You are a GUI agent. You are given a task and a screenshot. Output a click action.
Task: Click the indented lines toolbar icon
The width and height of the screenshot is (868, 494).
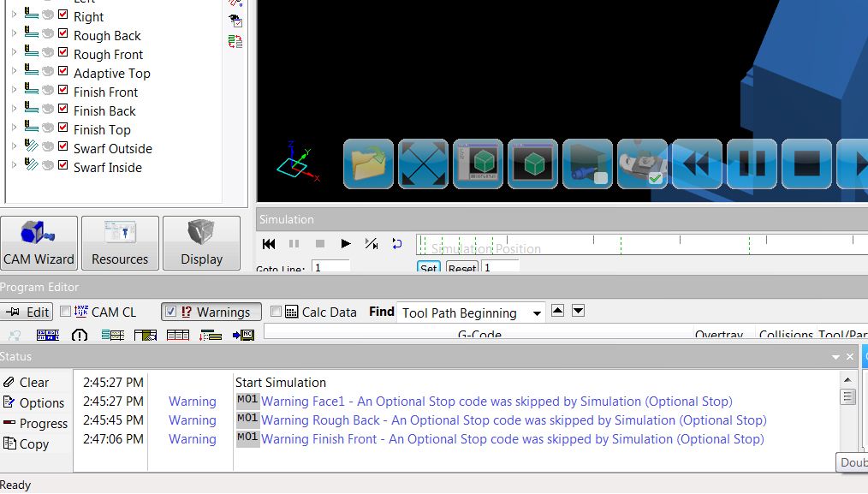click(211, 335)
